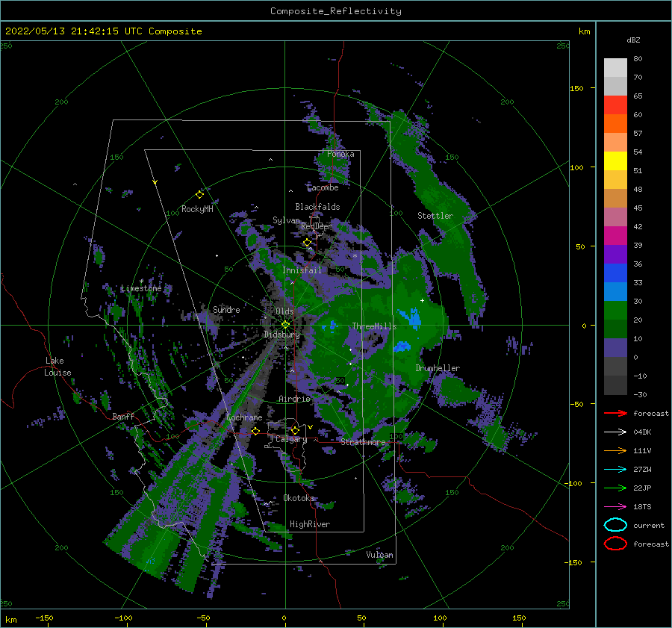Select the Lacombe city label
672x628 pixels.
click(x=323, y=187)
